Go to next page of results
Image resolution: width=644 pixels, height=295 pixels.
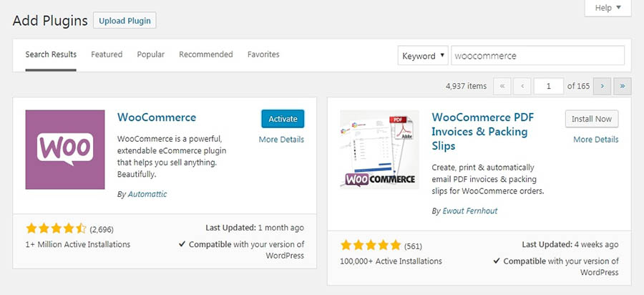click(602, 87)
